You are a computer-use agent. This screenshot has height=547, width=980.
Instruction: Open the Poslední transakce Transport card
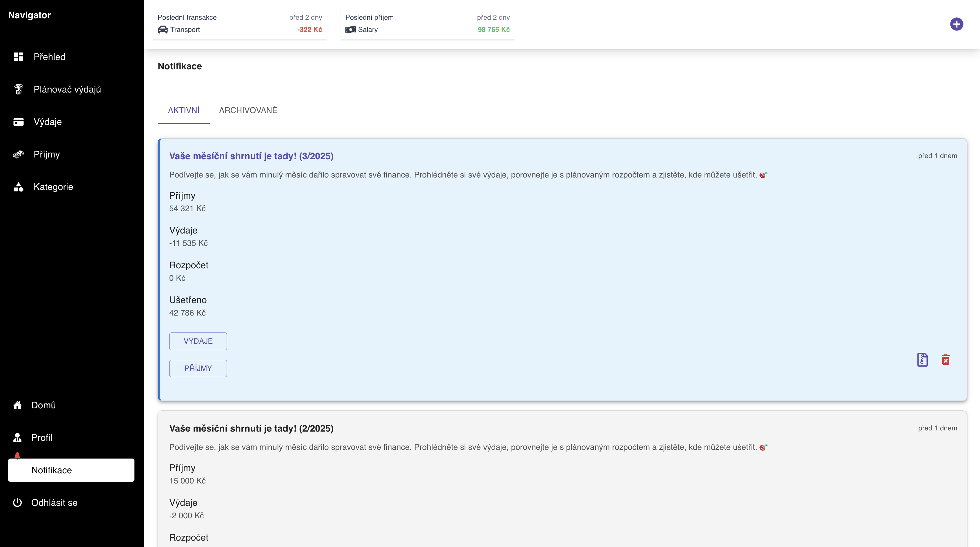pos(240,23)
